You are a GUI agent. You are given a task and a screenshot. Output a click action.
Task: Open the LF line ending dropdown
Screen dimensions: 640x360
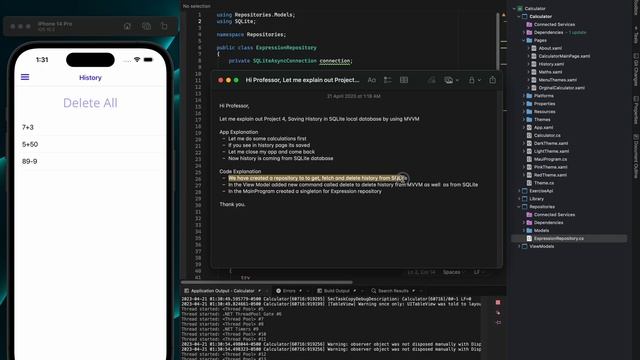[x=479, y=272]
